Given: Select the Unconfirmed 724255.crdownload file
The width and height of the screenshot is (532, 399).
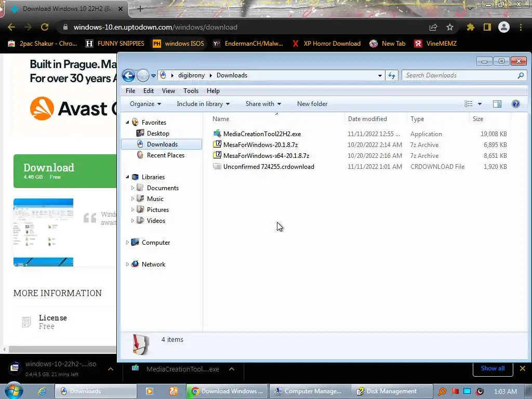Looking at the screenshot, I should [x=269, y=166].
